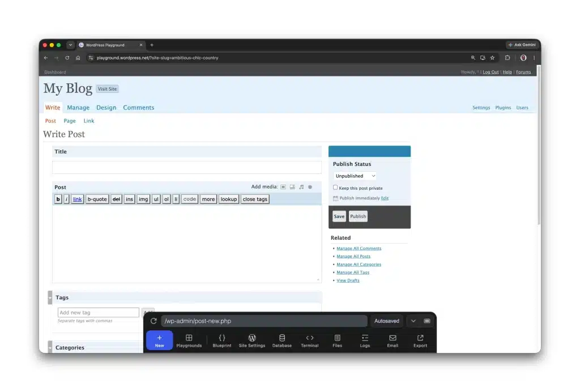The width and height of the screenshot is (580, 392).
Task: Click the browser reload button
Action: point(67,58)
